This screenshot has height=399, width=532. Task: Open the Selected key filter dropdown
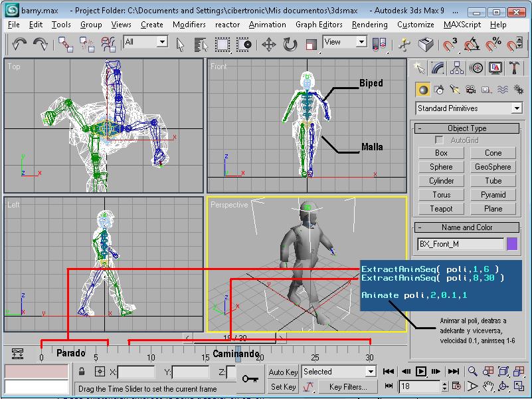point(339,372)
